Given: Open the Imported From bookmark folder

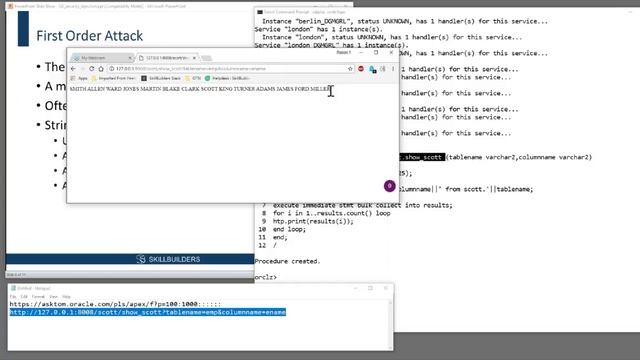Looking at the screenshot, I should pos(114,78).
